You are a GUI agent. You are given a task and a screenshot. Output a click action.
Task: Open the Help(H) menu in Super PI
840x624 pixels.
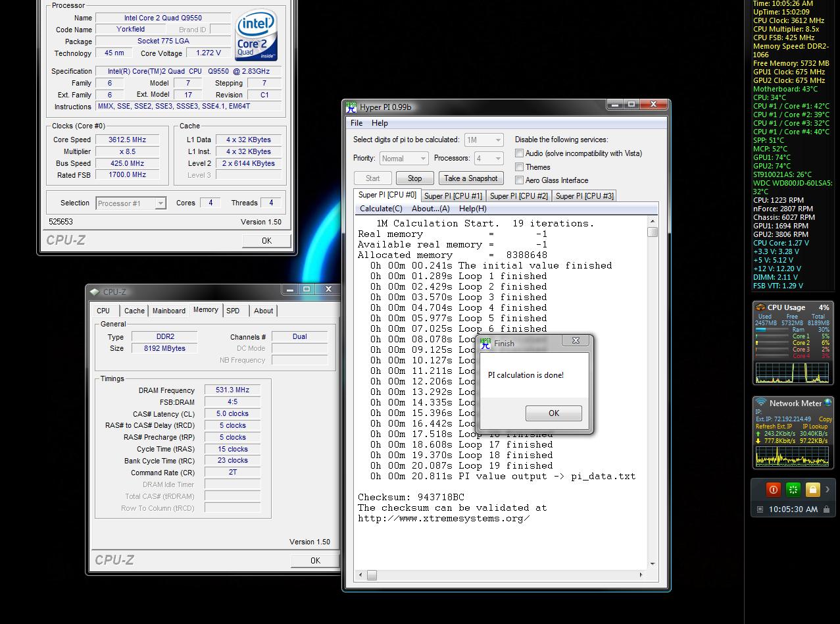(472, 209)
